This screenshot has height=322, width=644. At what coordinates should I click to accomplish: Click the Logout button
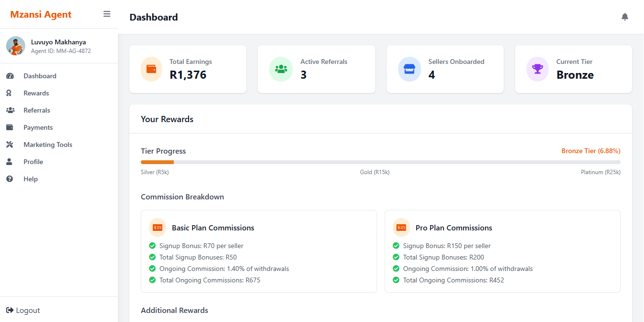click(x=23, y=311)
